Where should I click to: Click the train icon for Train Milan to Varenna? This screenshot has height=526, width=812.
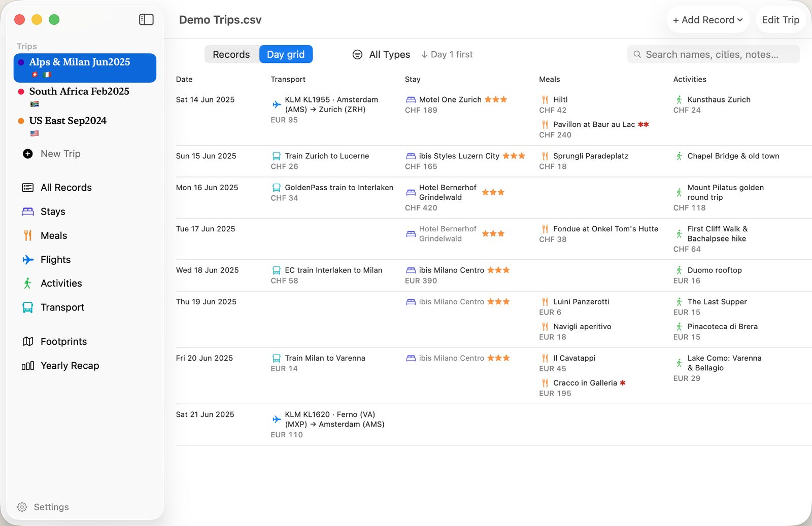point(277,358)
